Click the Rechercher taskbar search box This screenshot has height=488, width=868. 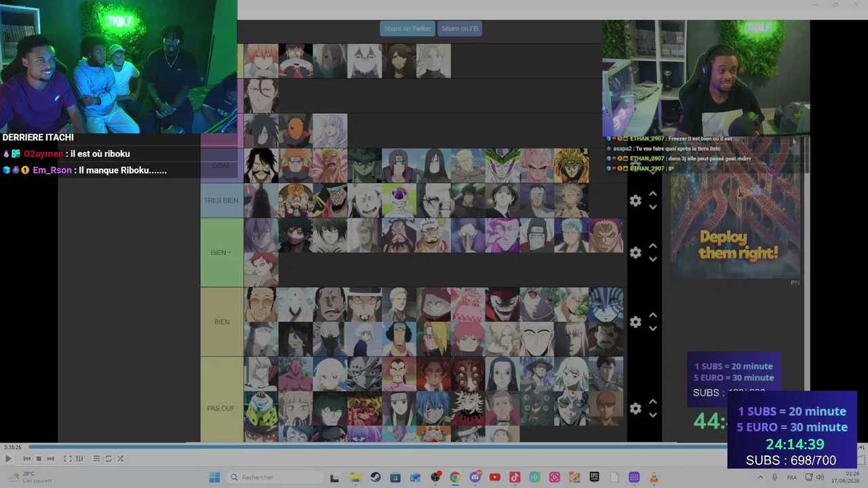(273, 477)
